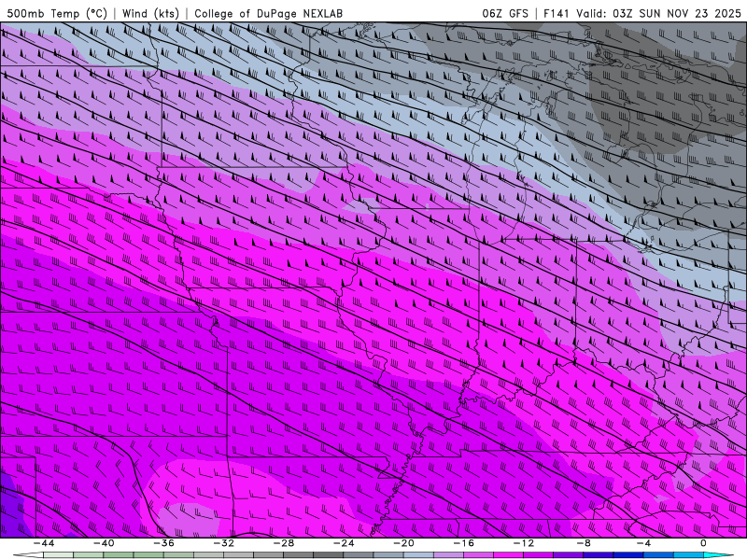Click the dark gray swatch just left of the -24 tick
The height and width of the screenshot is (560, 747).
coord(329,555)
